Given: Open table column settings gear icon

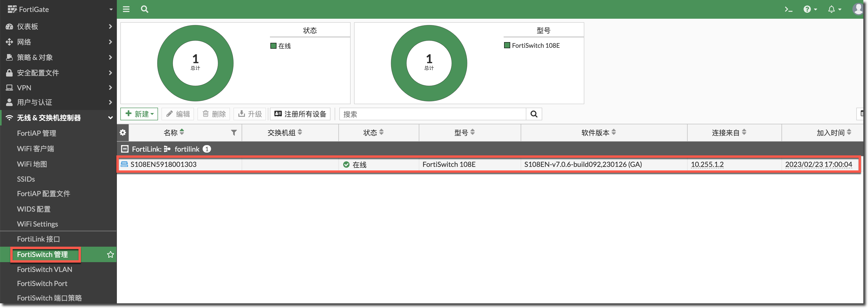Looking at the screenshot, I should [123, 132].
